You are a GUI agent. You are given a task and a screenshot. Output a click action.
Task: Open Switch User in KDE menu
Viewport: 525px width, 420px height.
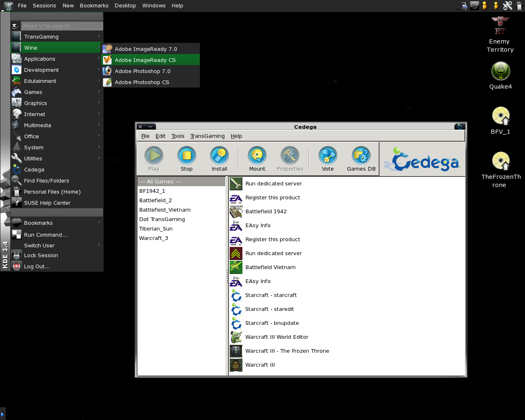coord(57,245)
